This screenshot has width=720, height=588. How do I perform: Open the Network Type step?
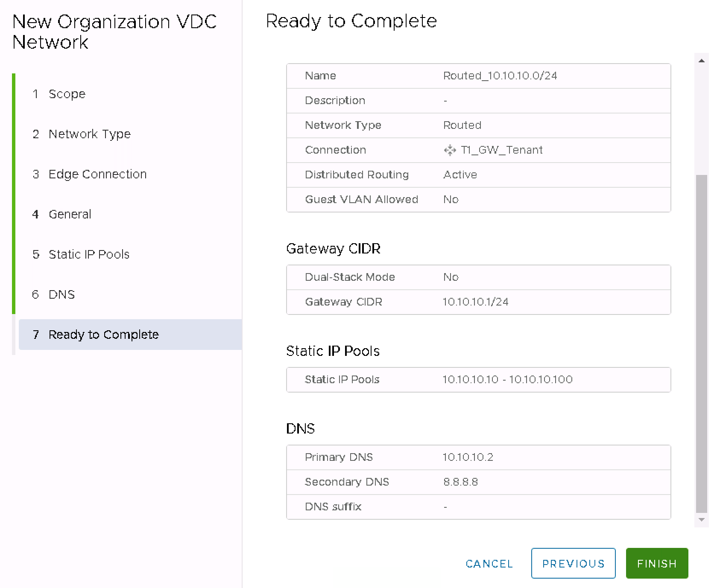[89, 134]
